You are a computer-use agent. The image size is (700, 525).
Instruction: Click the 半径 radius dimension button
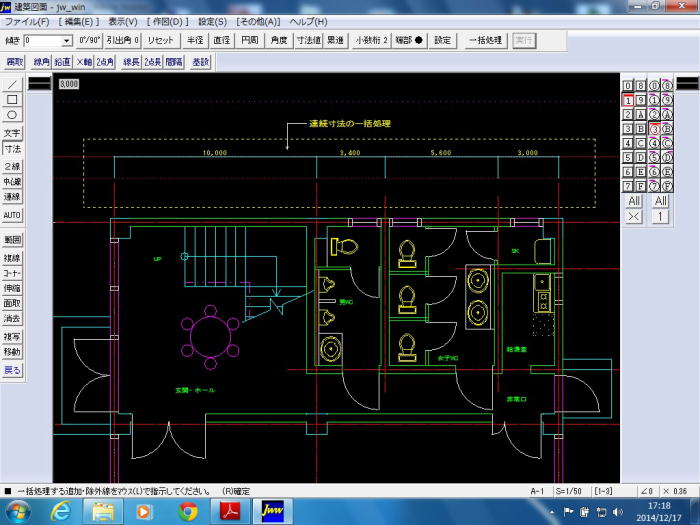click(195, 41)
